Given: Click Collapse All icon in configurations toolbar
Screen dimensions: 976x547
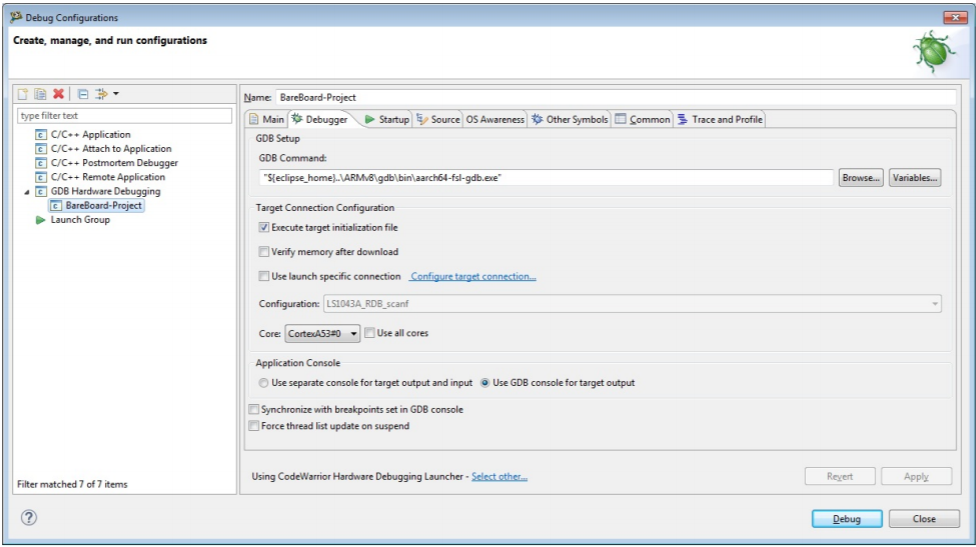Looking at the screenshot, I should [x=83, y=94].
